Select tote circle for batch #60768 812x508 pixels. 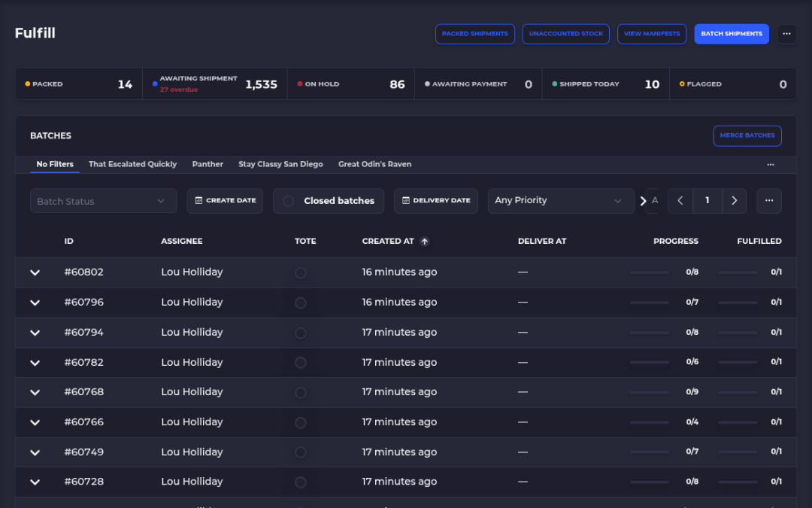(x=300, y=392)
